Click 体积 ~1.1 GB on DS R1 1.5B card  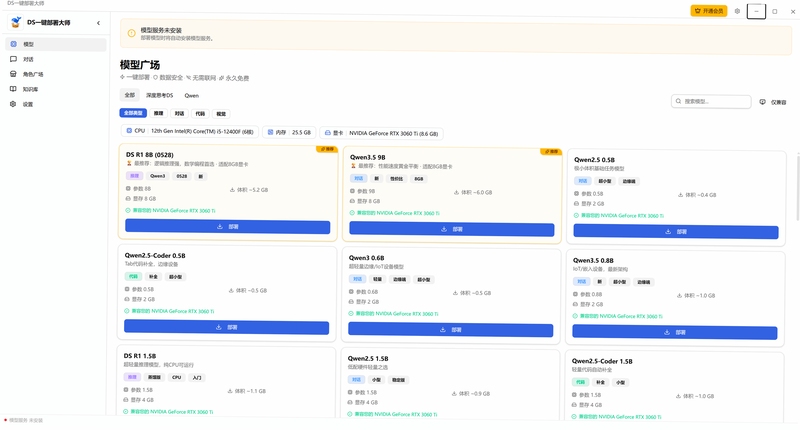click(x=247, y=391)
